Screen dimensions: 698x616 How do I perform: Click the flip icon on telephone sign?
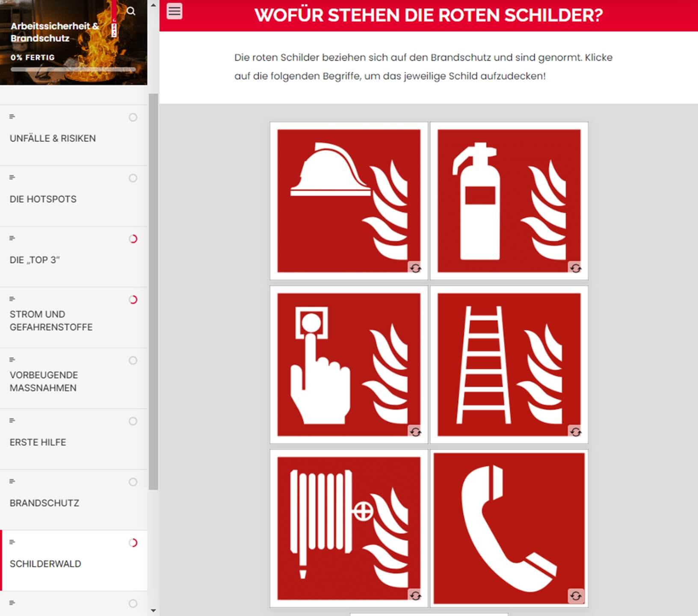[x=576, y=596]
